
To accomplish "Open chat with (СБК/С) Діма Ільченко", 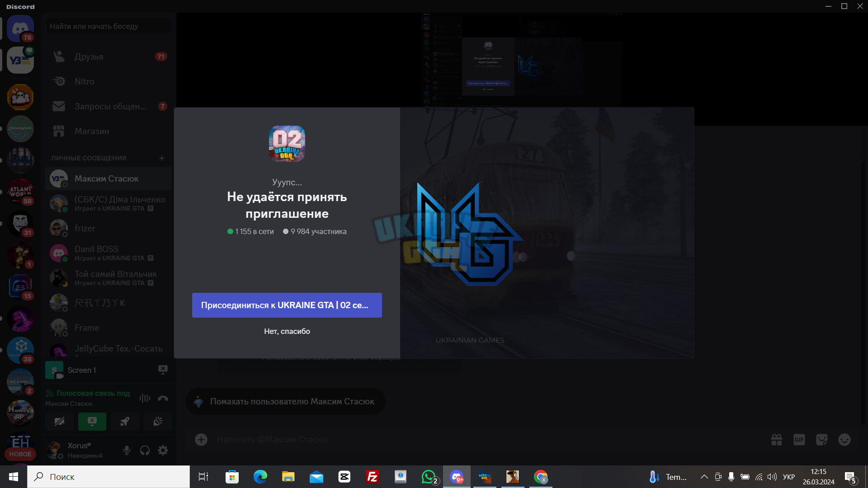I will (x=108, y=203).
